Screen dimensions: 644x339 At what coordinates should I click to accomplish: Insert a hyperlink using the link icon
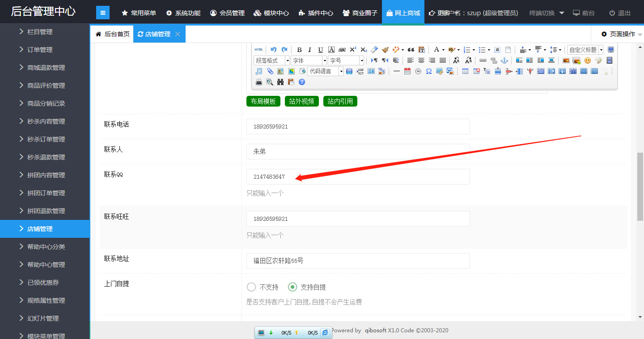click(x=483, y=60)
